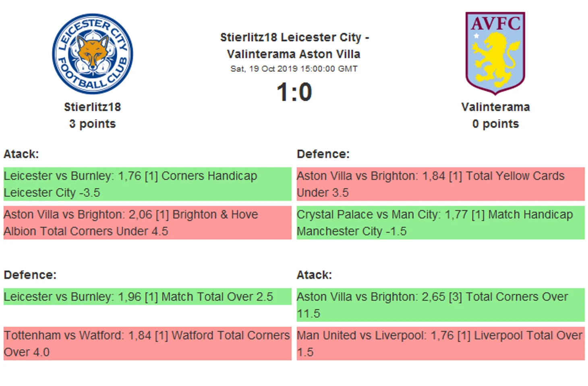The image size is (588, 386).
Task: Click the red Liverpool Total Over 1.5 bet
Action: point(441,343)
